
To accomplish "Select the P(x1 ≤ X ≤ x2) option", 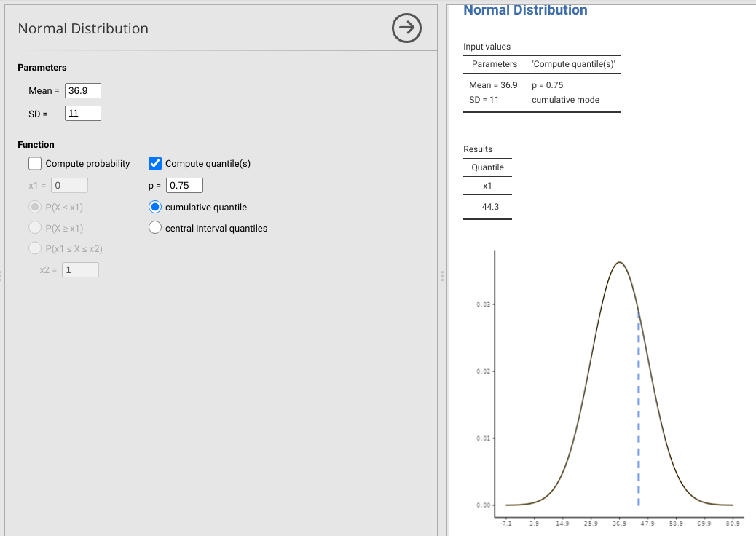I will point(35,248).
